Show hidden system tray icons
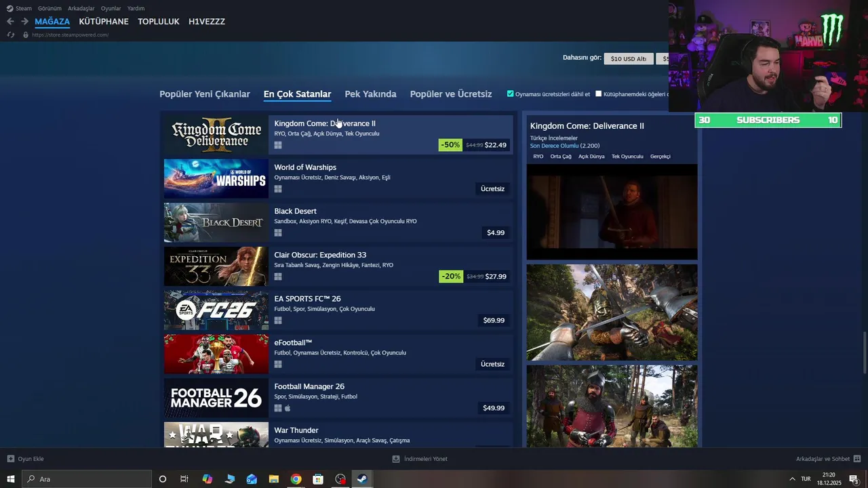868x488 pixels. 792,479
